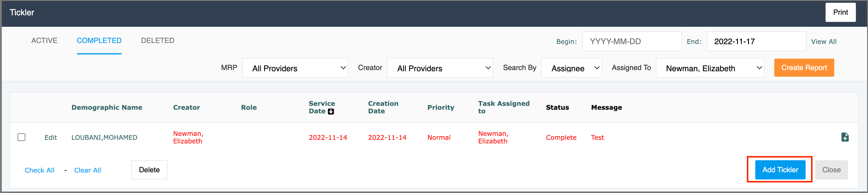868x193 pixels.
Task: Open the MRP providers dropdown
Action: point(295,68)
